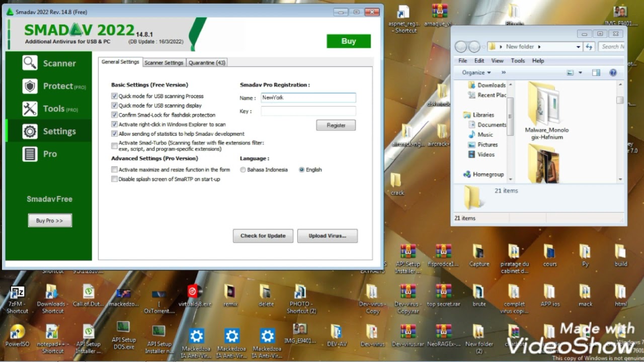Select the API Setup DOS.exe desktop icon
Image resolution: width=644 pixels, height=362 pixels.
tap(123, 336)
